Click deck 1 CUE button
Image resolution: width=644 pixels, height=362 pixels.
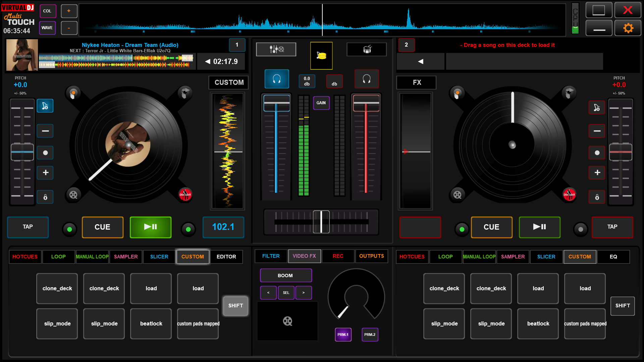point(103,227)
